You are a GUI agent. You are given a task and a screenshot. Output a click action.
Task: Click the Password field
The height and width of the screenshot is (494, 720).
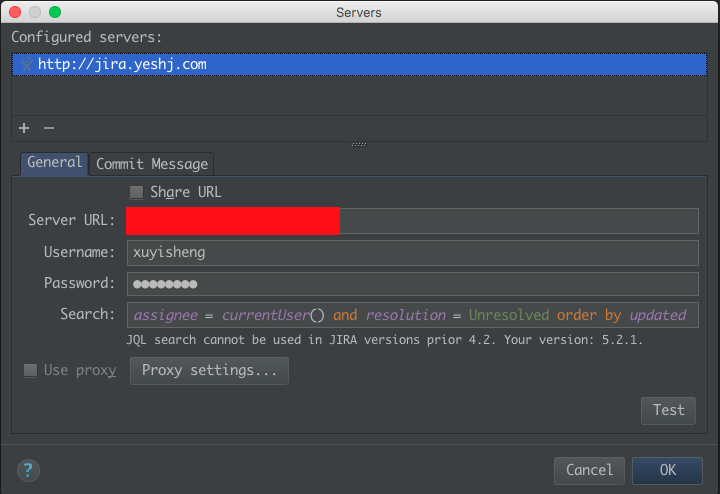(412, 284)
